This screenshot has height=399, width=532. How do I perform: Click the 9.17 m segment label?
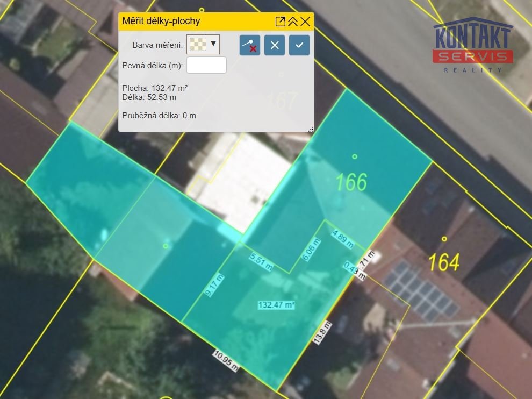[x=214, y=285]
